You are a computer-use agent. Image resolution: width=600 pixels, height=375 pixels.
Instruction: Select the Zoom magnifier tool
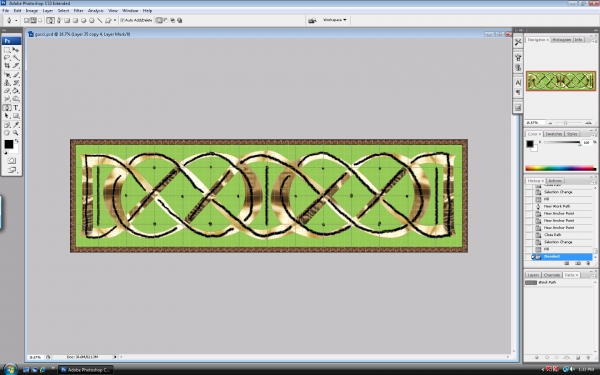(16, 133)
